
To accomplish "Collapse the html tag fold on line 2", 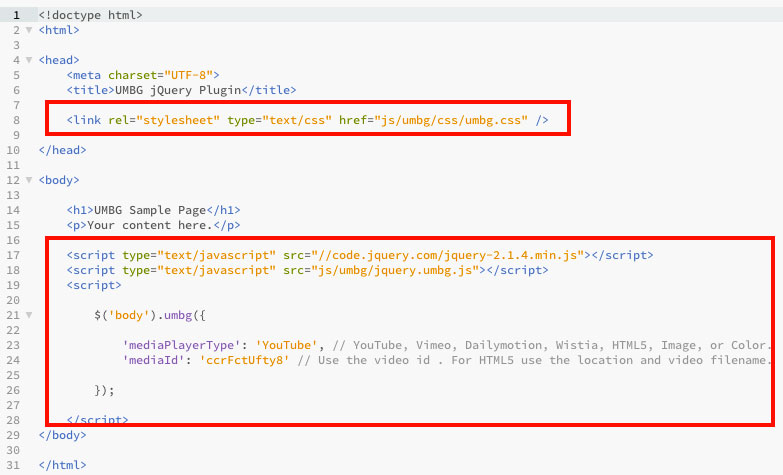I will tap(29, 30).
